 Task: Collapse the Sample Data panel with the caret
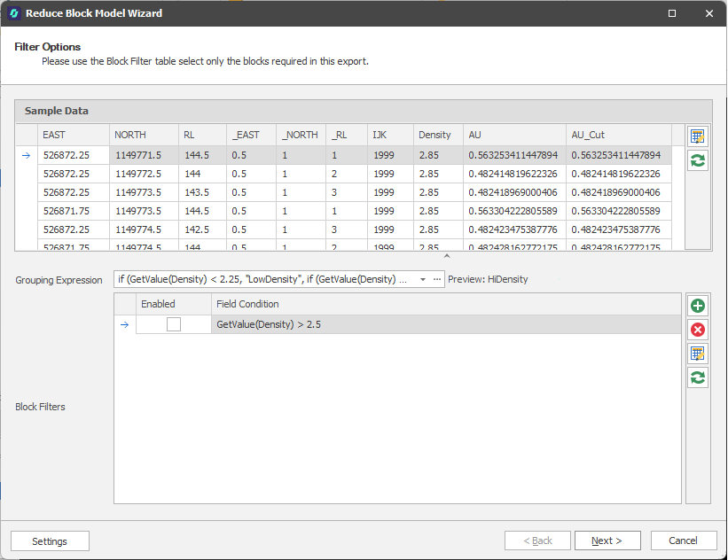[x=447, y=256]
